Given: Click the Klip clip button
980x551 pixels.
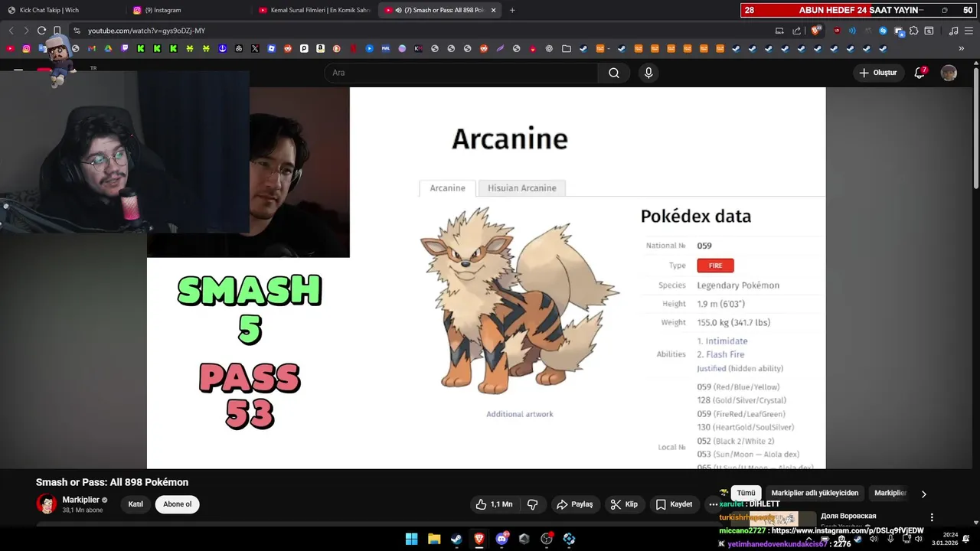Looking at the screenshot, I should click(x=625, y=504).
